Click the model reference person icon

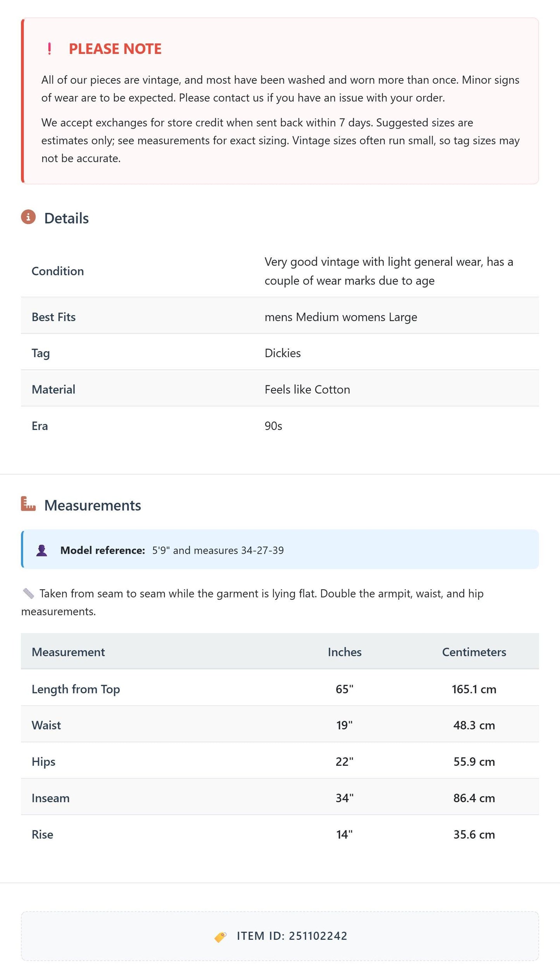pyautogui.click(x=42, y=550)
